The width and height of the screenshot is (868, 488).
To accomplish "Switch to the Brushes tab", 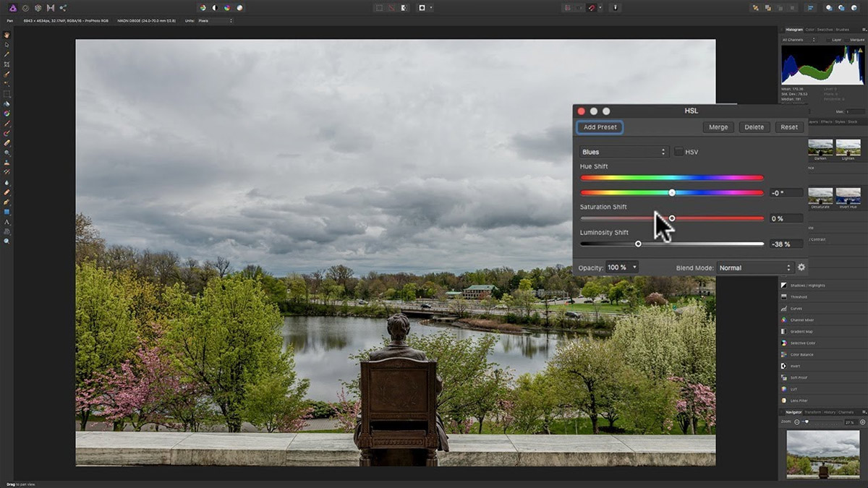I will coord(842,30).
